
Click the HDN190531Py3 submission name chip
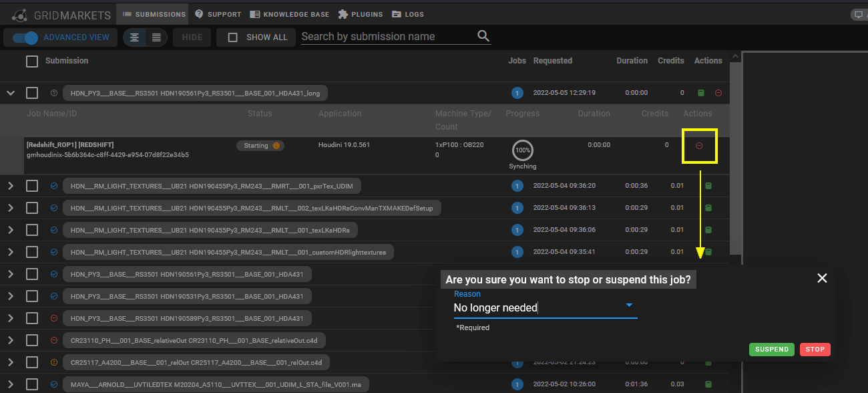(x=187, y=296)
